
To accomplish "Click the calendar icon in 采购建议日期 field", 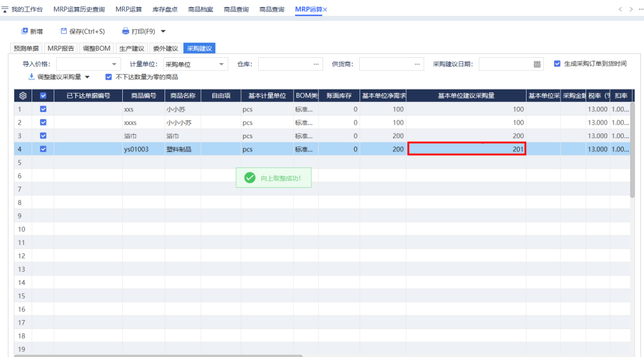I will point(537,64).
